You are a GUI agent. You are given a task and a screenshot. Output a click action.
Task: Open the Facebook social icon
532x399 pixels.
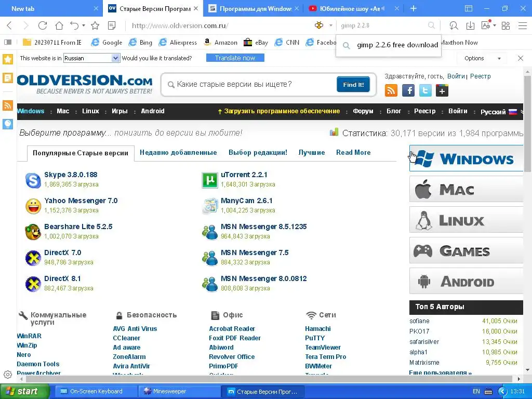(408, 90)
